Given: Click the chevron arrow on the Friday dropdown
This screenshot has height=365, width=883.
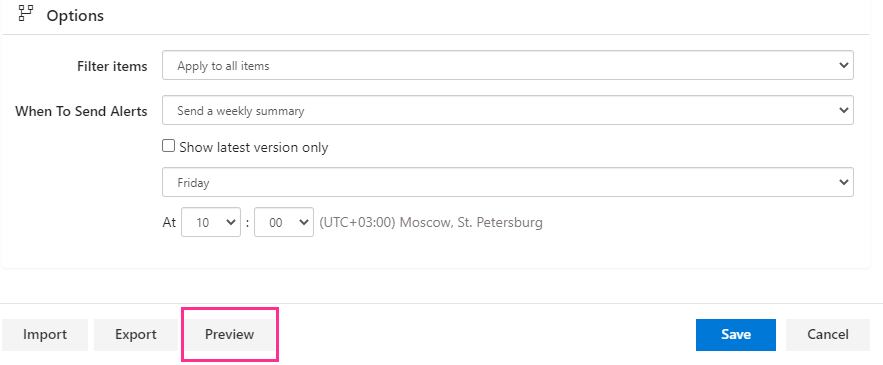Looking at the screenshot, I should [x=843, y=182].
